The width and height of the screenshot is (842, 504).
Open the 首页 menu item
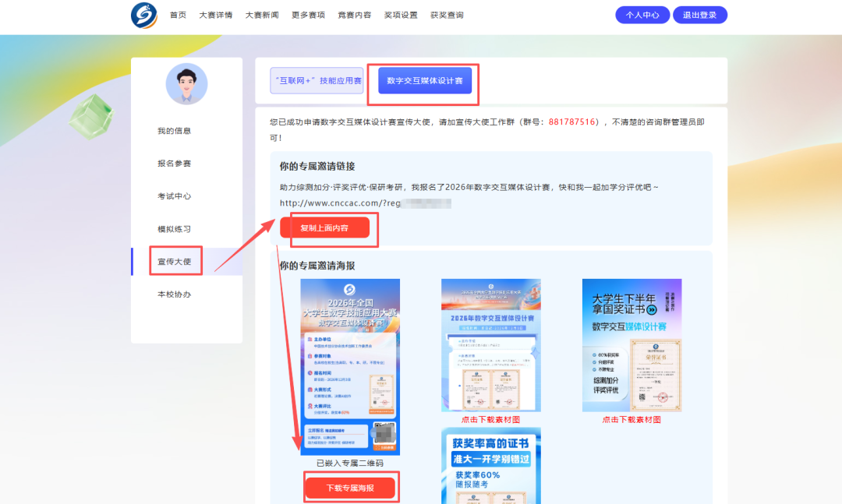pos(178,15)
